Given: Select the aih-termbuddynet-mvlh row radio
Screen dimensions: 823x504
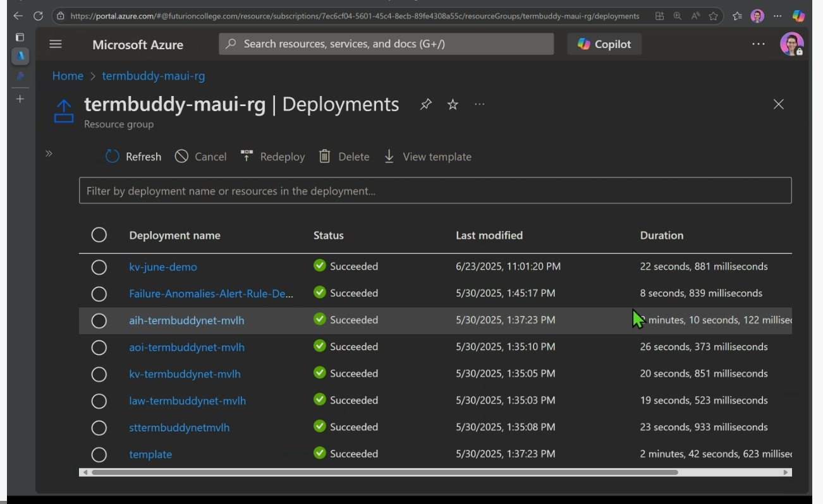Looking at the screenshot, I should click(99, 321).
